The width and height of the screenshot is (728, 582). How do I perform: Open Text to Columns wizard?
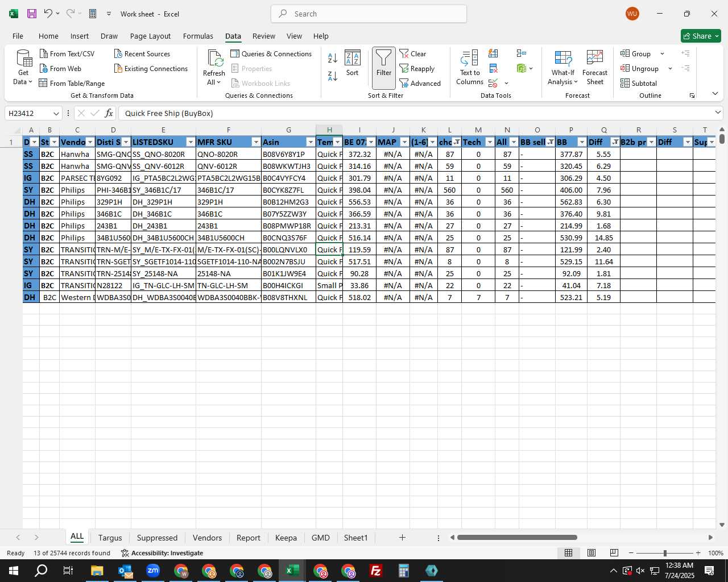(x=470, y=68)
